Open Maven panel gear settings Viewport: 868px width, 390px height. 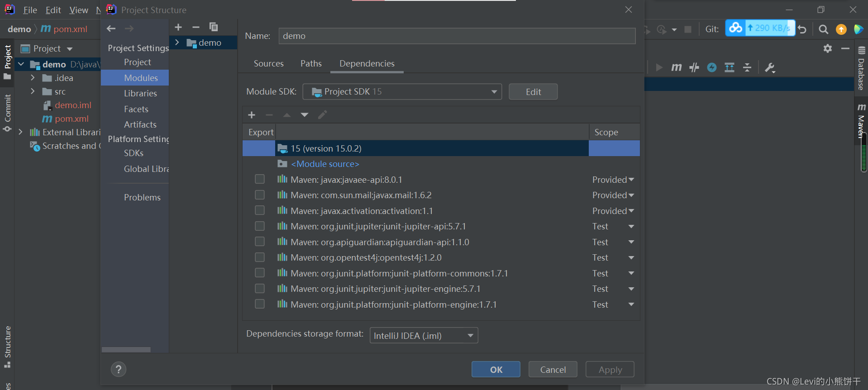[828, 48]
